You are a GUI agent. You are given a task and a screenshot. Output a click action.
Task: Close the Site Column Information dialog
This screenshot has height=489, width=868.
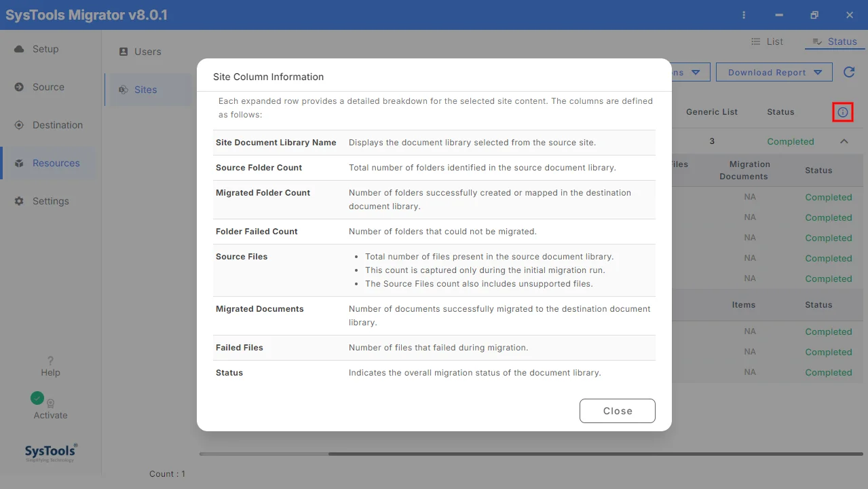[618, 411]
